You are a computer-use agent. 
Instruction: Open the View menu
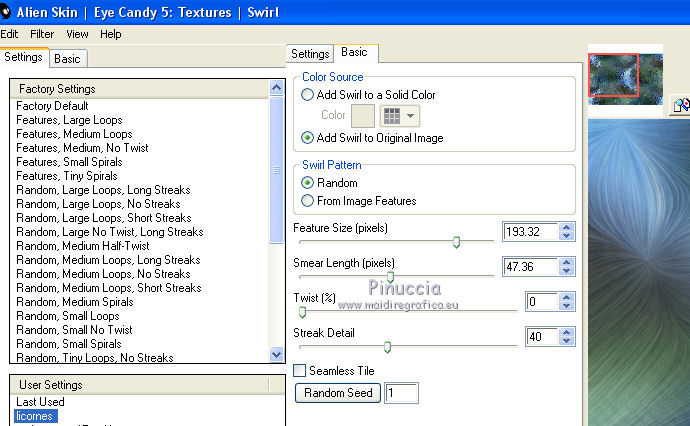(x=77, y=34)
